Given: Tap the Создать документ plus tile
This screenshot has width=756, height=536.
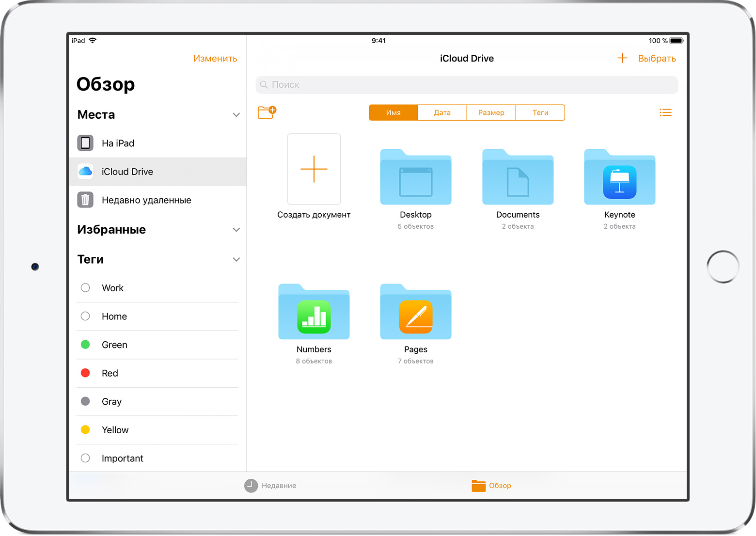Looking at the screenshot, I should pos(314,169).
